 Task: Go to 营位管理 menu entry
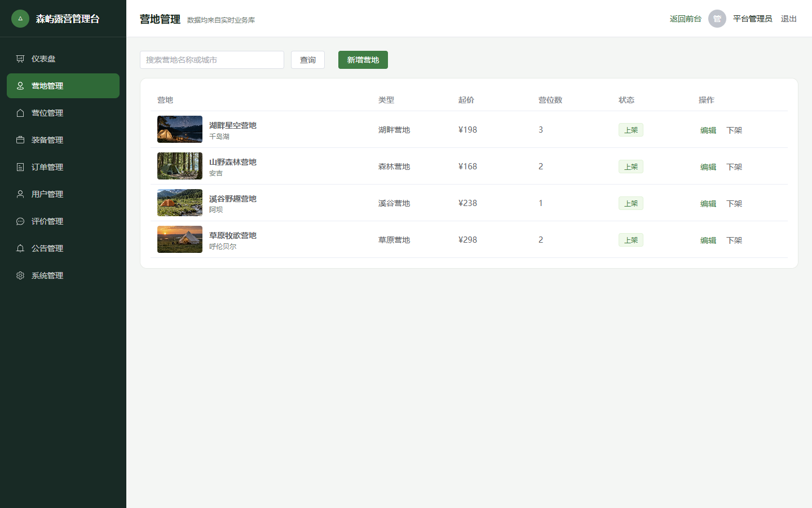(63, 113)
